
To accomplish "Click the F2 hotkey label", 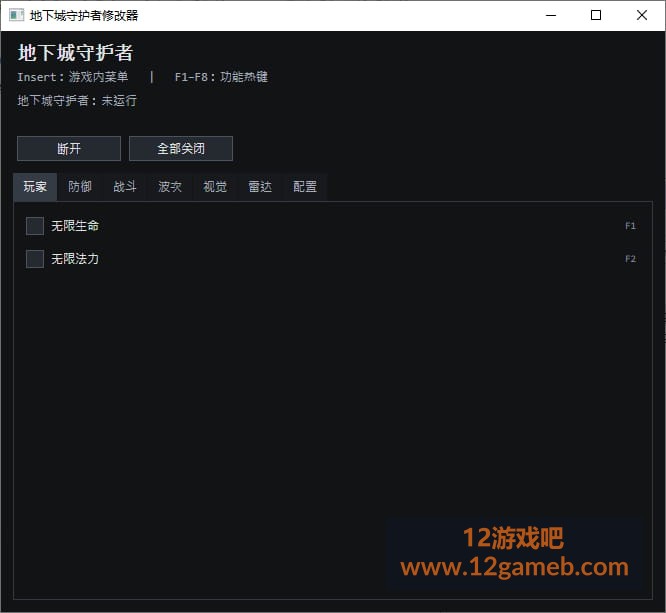I will (630, 259).
